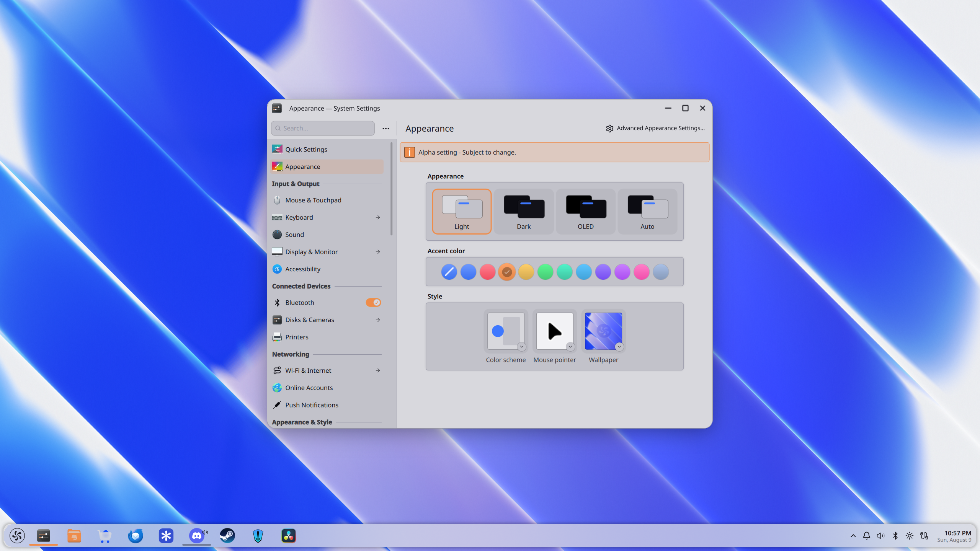Select the checked orange accent color
The height and width of the screenshot is (551, 980).
coord(507,272)
